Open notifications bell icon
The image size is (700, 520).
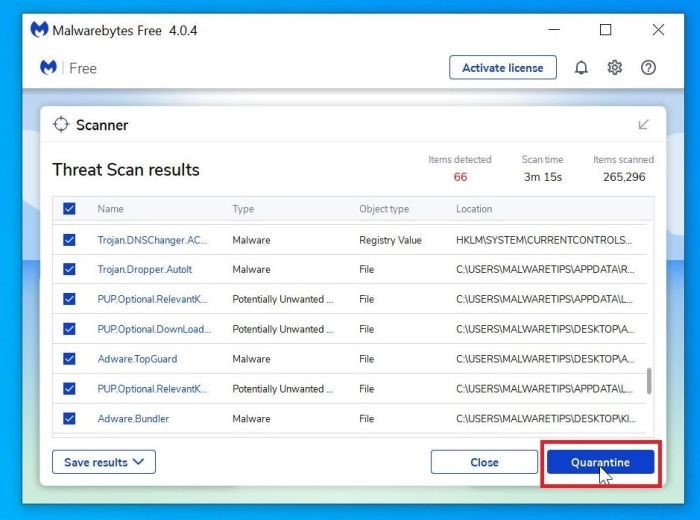point(581,68)
